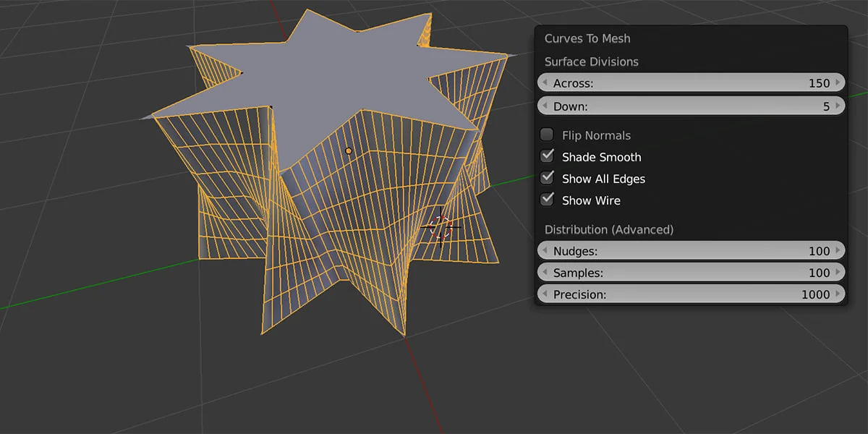Click the Distribution (Advanced) section label

(x=608, y=229)
